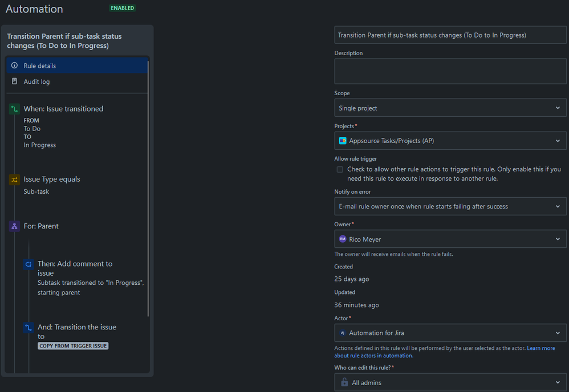The height and width of the screenshot is (392, 569).
Task: Click Rico Meyer's avatar icon
Action: 343,239
